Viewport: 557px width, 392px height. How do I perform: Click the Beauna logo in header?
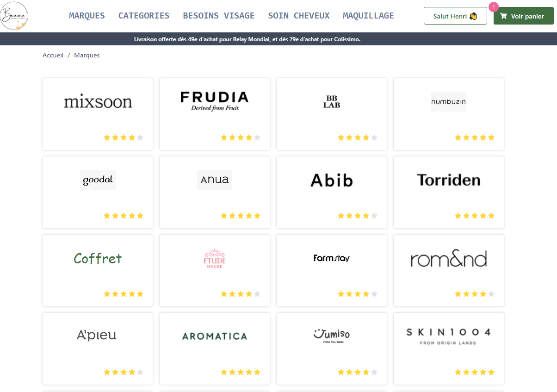coord(14,16)
